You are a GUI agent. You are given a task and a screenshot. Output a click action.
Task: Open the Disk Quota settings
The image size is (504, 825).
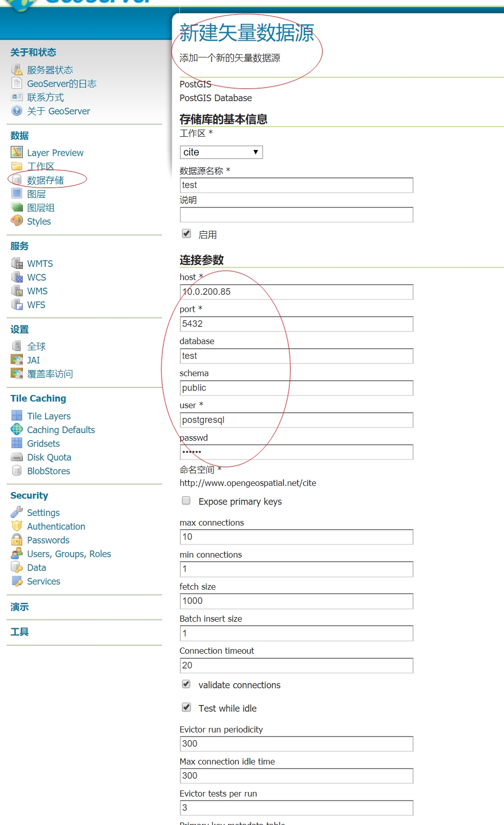click(x=49, y=457)
